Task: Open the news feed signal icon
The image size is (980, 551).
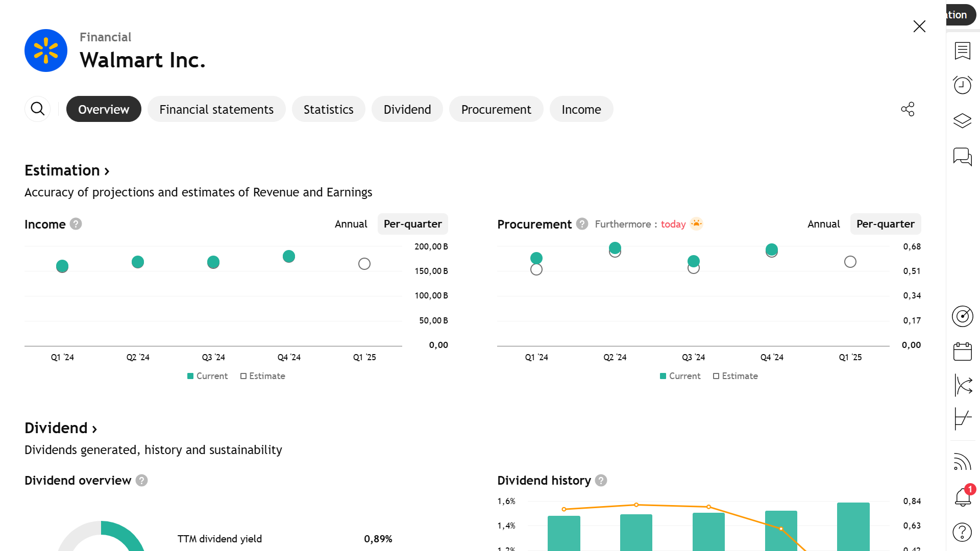Action: tap(963, 462)
